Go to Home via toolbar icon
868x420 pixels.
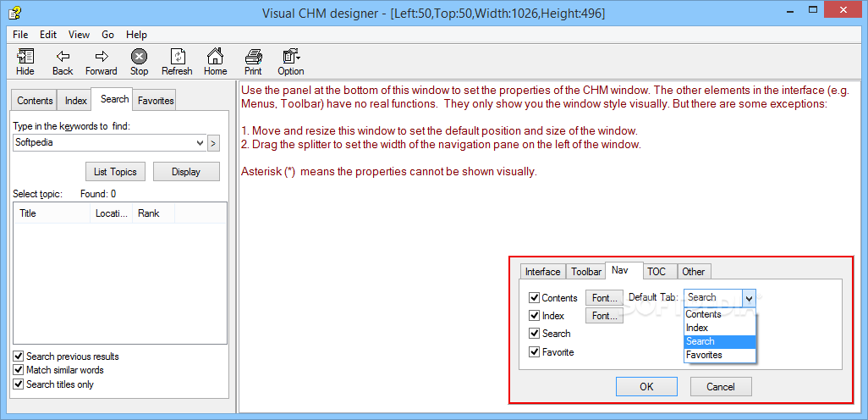click(215, 57)
